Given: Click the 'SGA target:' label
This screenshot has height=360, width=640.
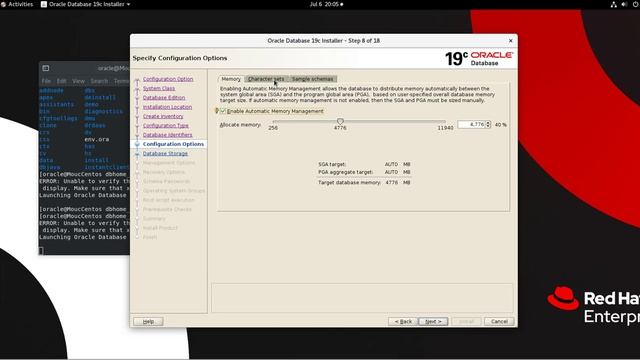Looking at the screenshot, I should pyautogui.click(x=332, y=164).
